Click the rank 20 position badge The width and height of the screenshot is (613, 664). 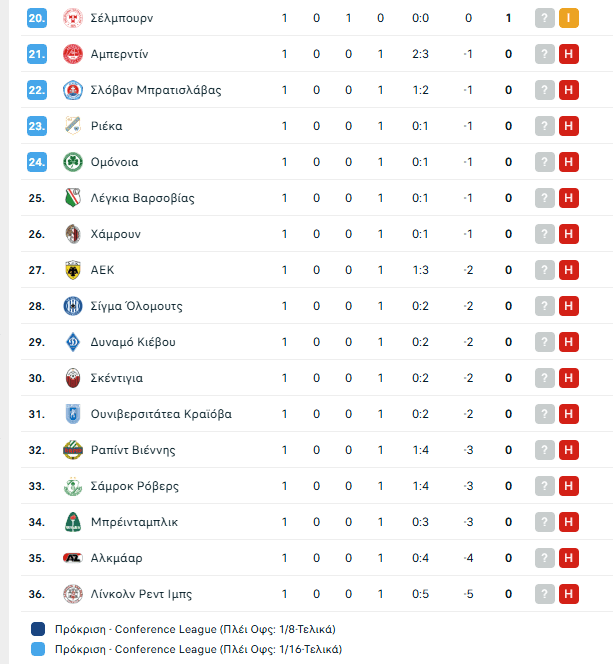point(37,18)
